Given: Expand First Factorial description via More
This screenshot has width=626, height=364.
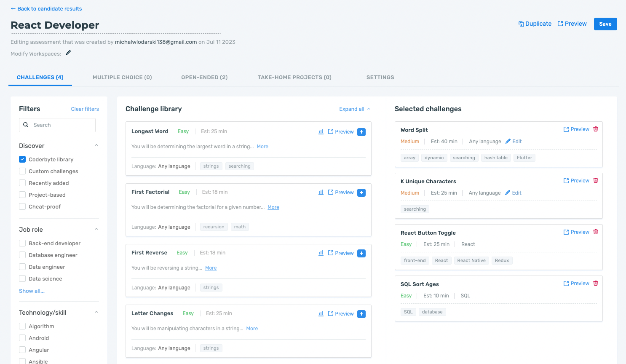Looking at the screenshot, I should [x=273, y=207].
